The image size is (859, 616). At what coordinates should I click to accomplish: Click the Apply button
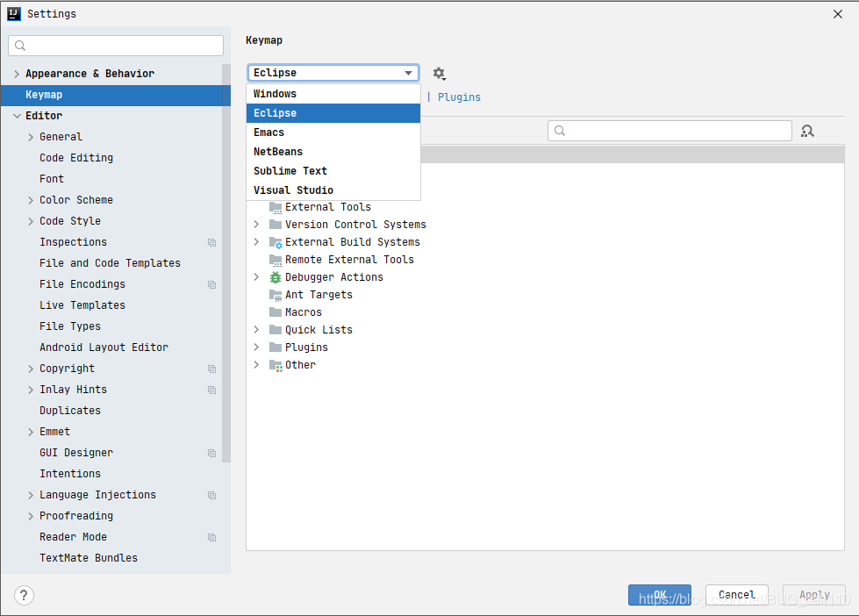point(813,594)
